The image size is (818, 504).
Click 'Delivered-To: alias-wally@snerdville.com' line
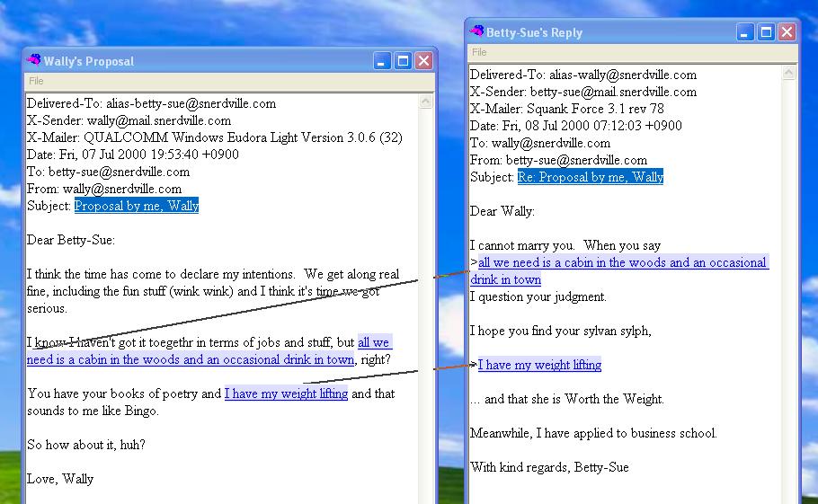pyautogui.click(x=583, y=75)
